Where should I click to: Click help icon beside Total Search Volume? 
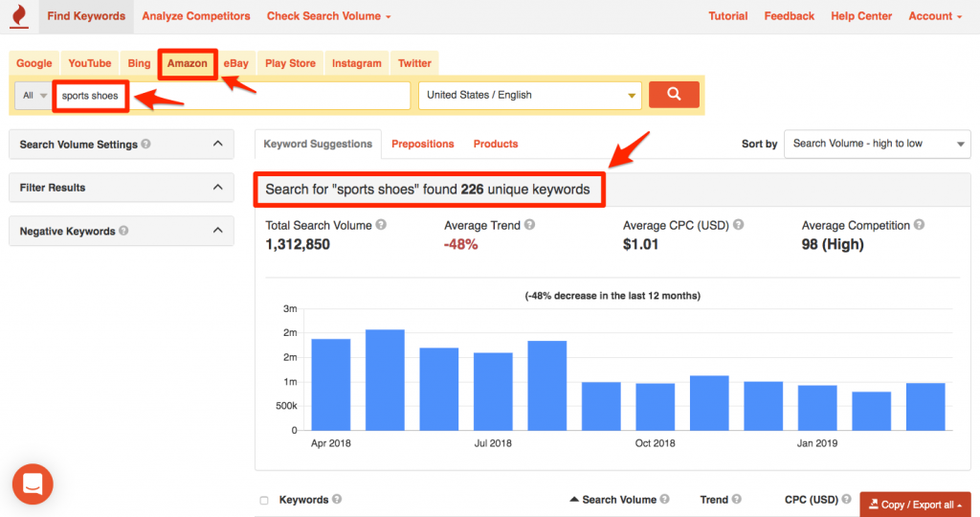coord(381,224)
